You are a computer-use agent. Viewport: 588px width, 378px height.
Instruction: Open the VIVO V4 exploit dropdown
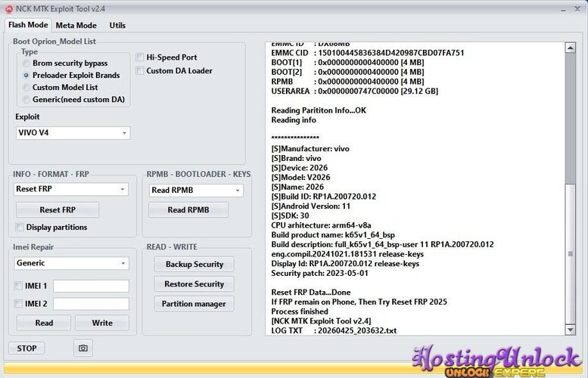coord(73,133)
